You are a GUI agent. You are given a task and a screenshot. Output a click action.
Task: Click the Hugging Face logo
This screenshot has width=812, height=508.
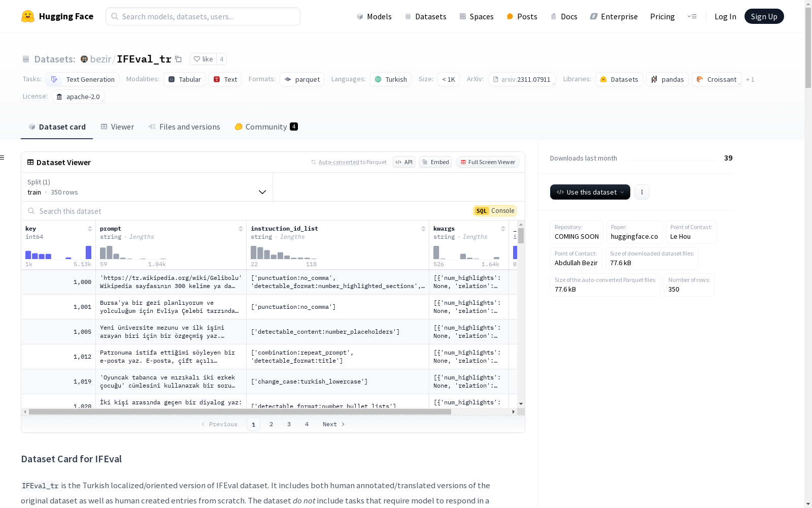point(57,16)
